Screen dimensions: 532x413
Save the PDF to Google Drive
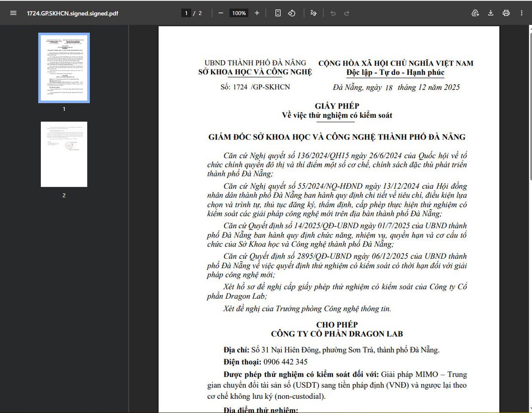[475, 13]
